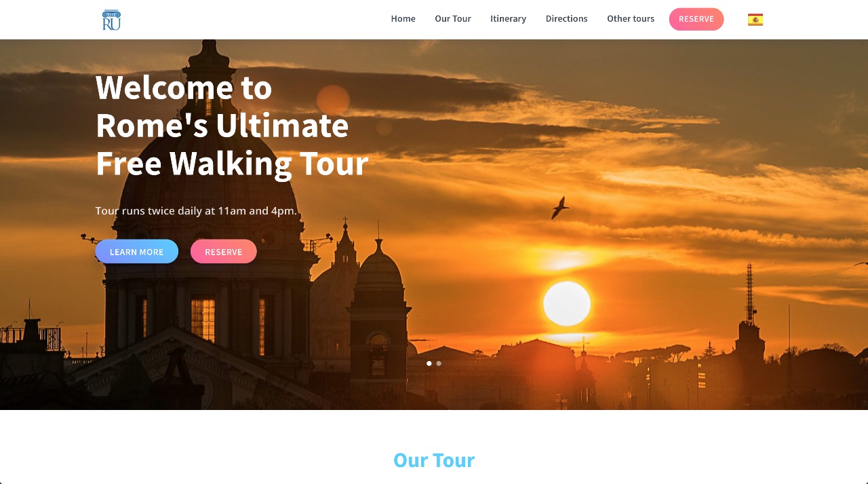Click the RESERVE button beside Learn More

click(224, 251)
